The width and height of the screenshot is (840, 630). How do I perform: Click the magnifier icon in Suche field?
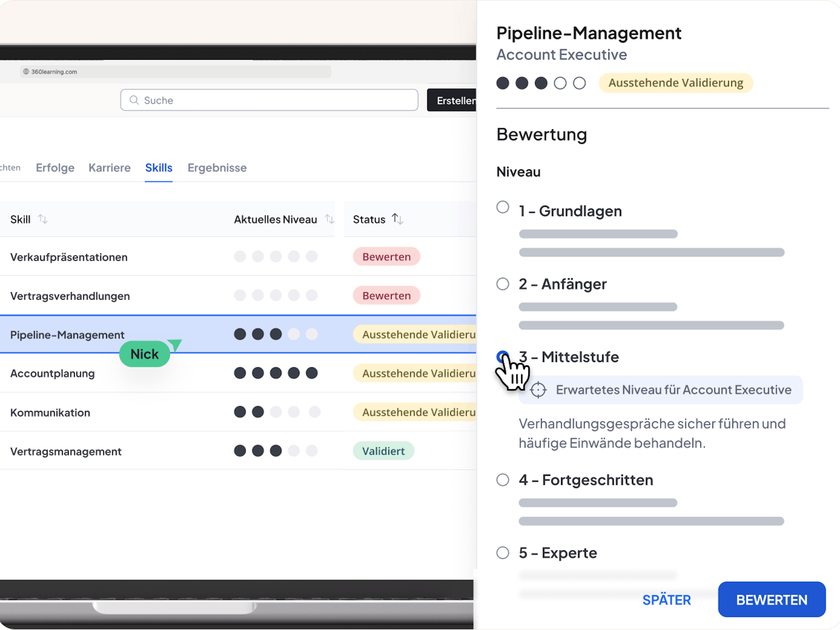point(134,100)
